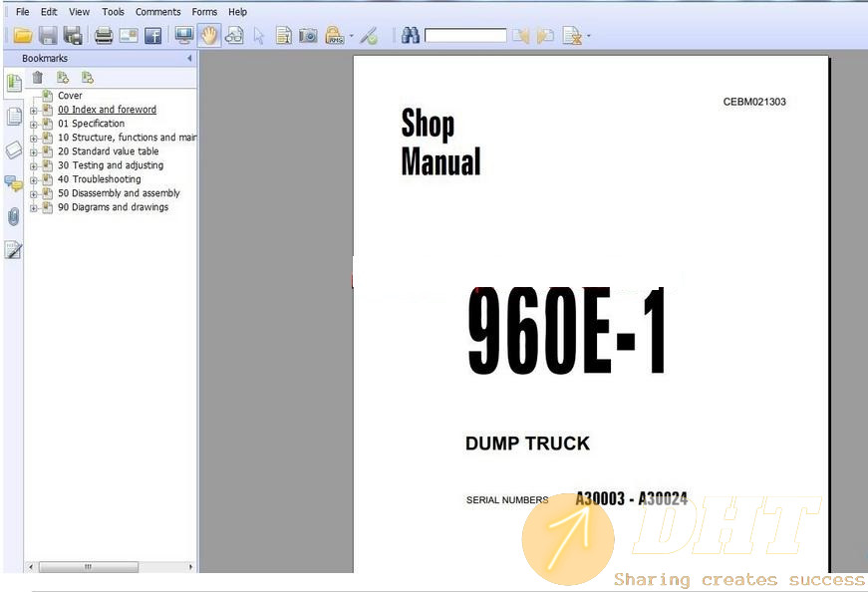This screenshot has height=592, width=868.
Task: Delete the bookmark with the trash icon
Action: click(x=38, y=78)
